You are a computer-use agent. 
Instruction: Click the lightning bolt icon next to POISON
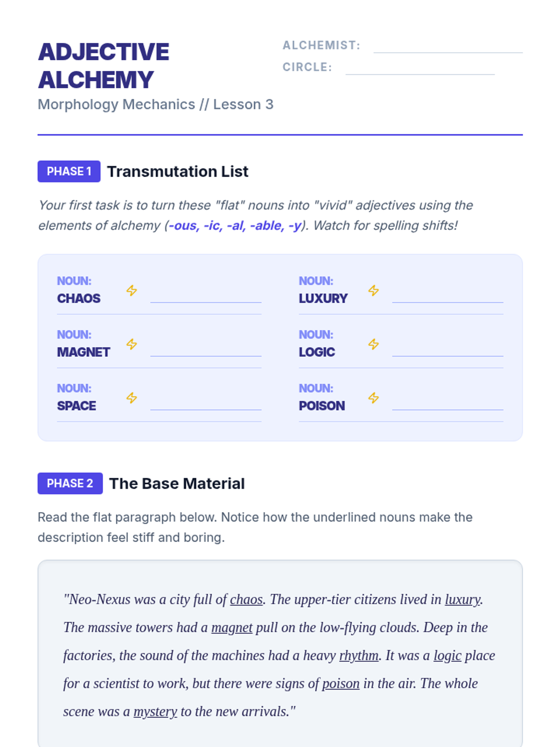click(373, 398)
